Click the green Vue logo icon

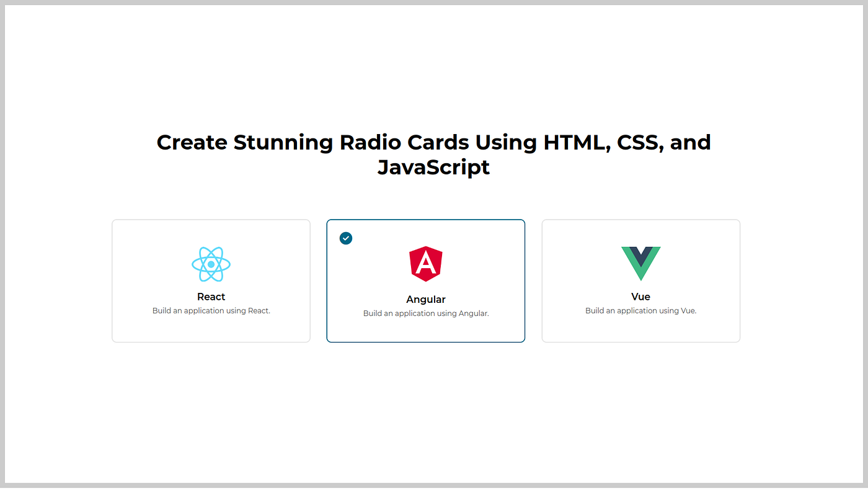tap(641, 264)
